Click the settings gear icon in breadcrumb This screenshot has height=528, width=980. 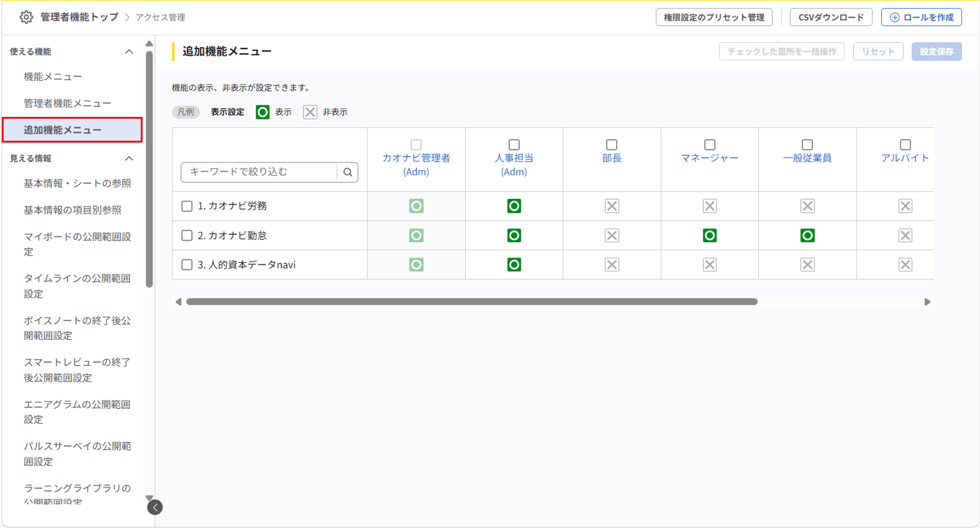(x=26, y=17)
